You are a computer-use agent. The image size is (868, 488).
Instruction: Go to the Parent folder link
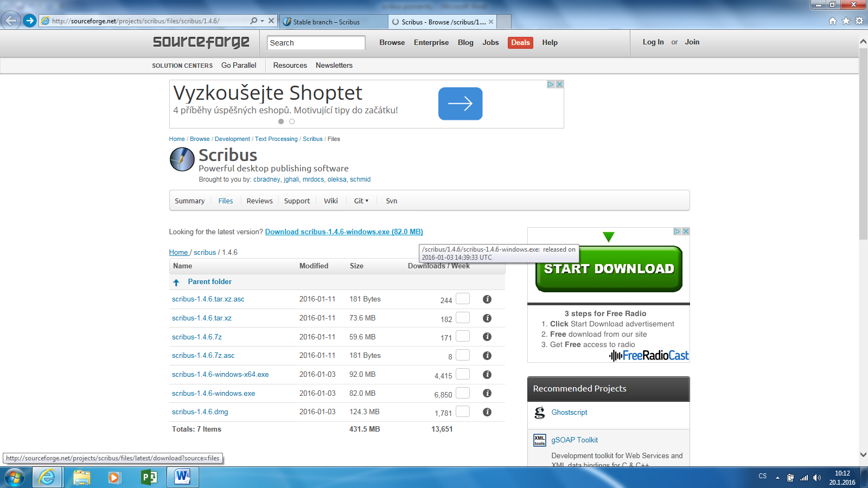[x=209, y=281]
